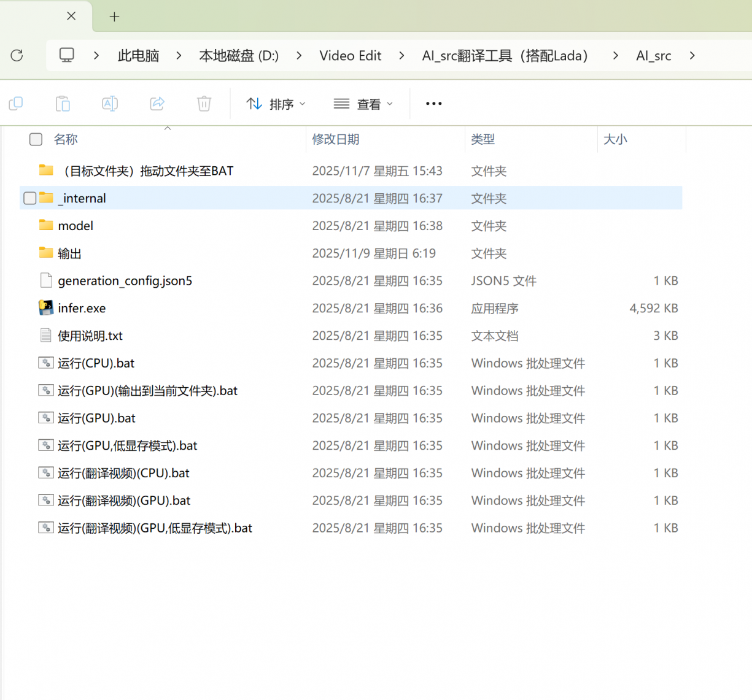The height and width of the screenshot is (700, 752).
Task: Select the 使用说明.txt file
Action: pos(90,336)
